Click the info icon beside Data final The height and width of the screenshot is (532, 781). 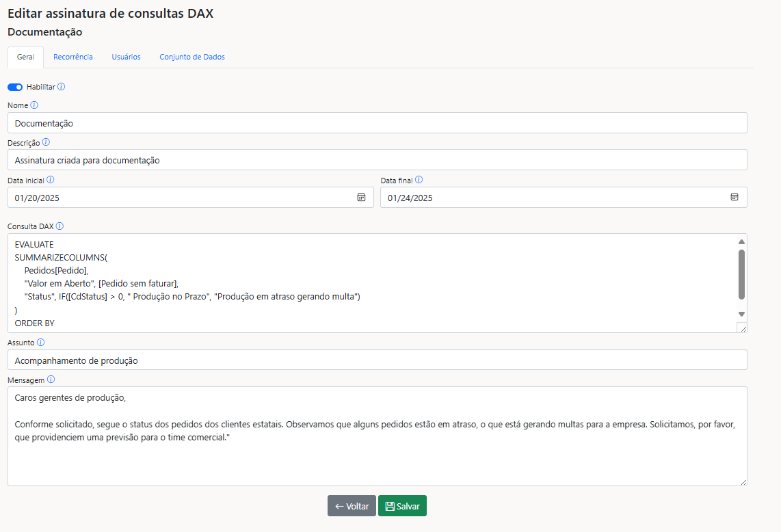(419, 180)
